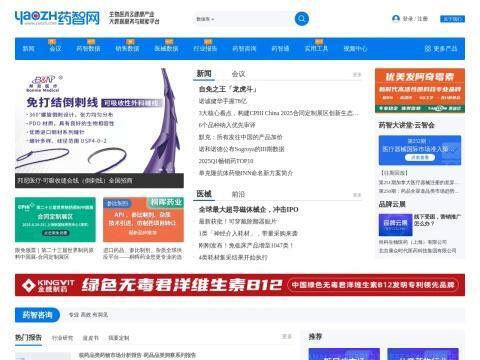Click 更多 in the 医械 panel header
Viewport: 480px width, 360px height.
tap(357, 195)
